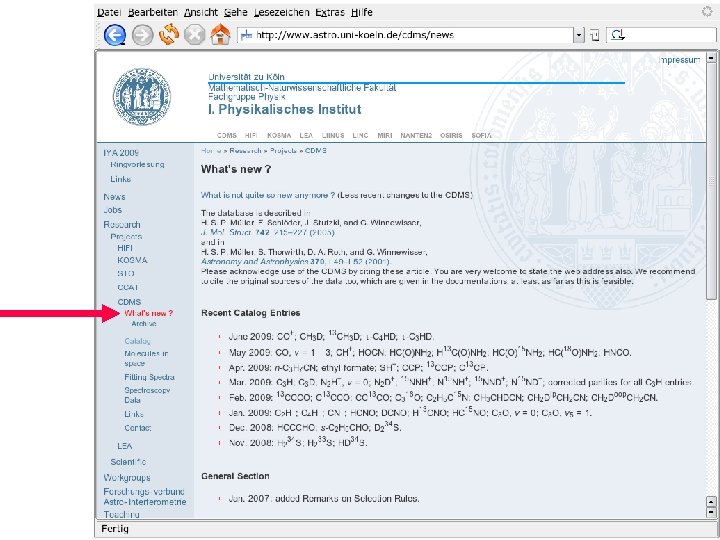Select LIINUS in the top project bar

(333, 135)
